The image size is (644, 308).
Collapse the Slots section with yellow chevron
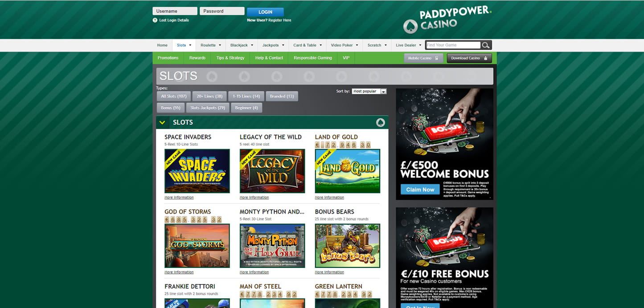[162, 122]
